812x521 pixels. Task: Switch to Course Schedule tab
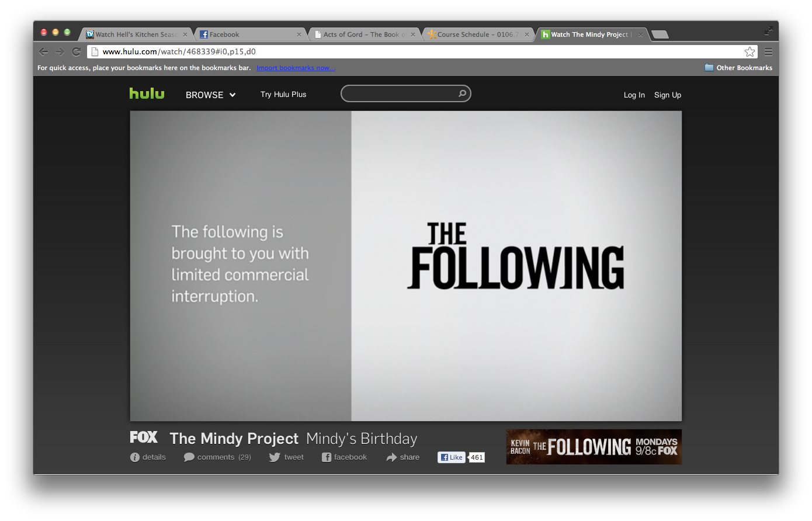(476, 34)
